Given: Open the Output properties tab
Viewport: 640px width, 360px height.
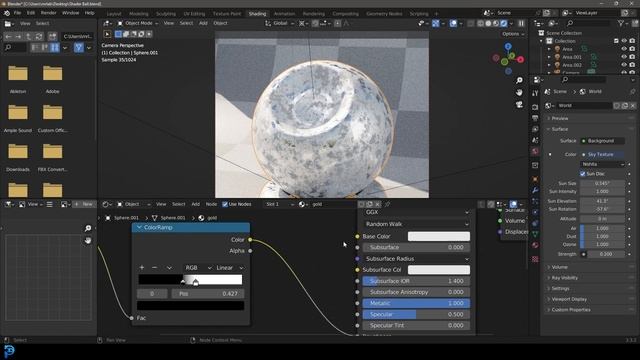Looking at the screenshot, I should [x=535, y=118].
